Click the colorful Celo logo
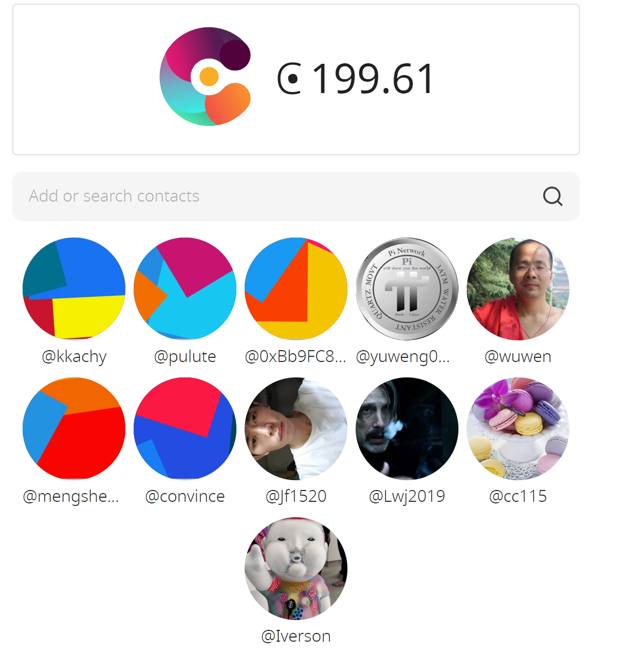Screen dimensions: 627x672 coord(205,77)
